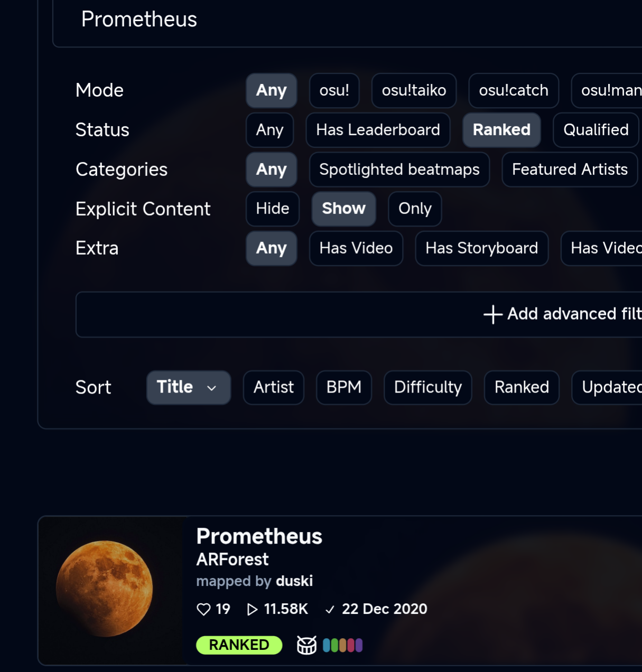
Task: Choose the Has Leaderboard status filter
Action: pyautogui.click(x=378, y=130)
